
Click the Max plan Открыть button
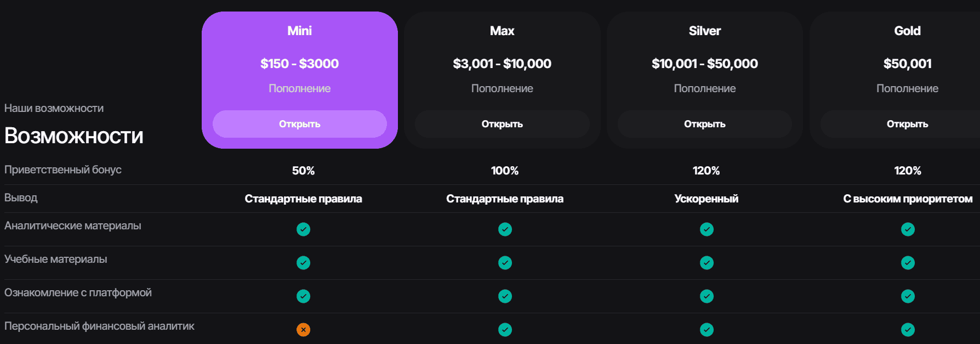502,124
